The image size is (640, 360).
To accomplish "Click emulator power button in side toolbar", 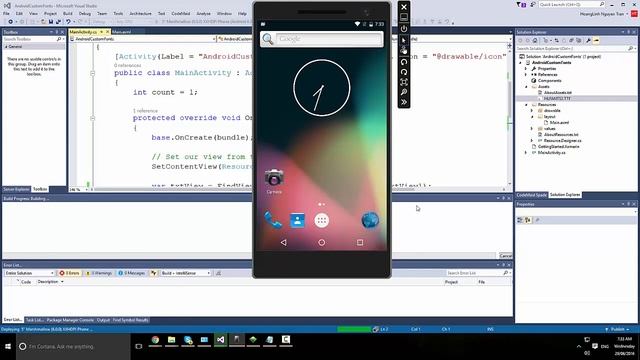I will click(x=404, y=29).
